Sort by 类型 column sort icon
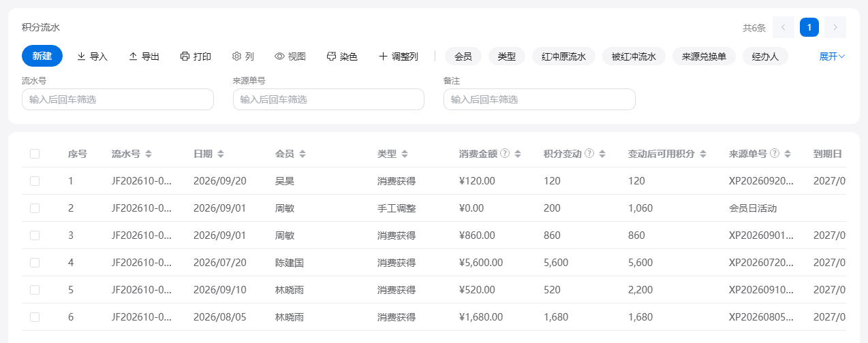 (x=405, y=154)
